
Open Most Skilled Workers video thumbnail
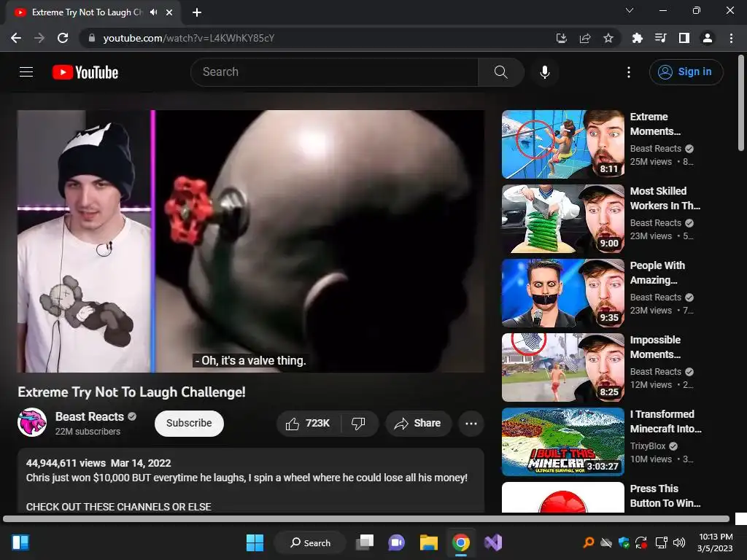(x=562, y=219)
